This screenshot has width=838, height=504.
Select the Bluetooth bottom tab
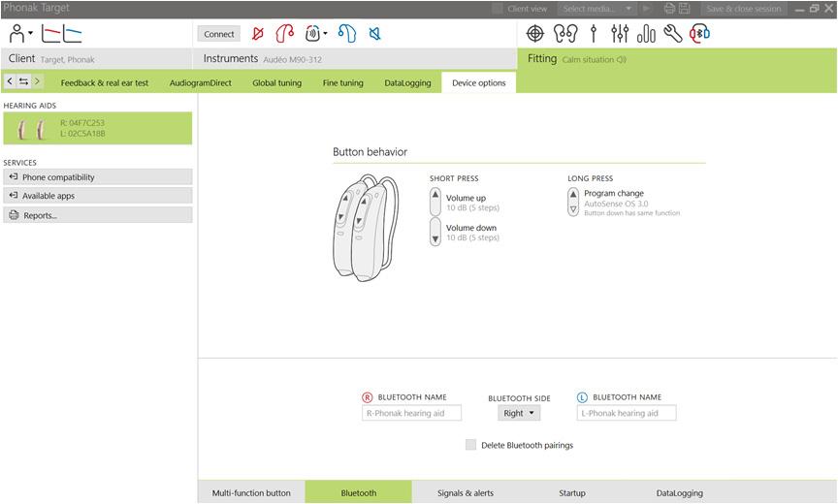359,492
